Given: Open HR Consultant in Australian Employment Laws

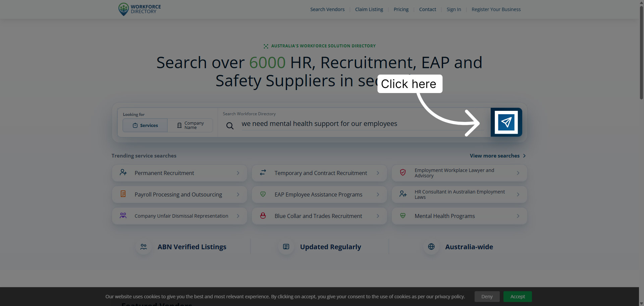Looking at the screenshot, I should pyautogui.click(x=460, y=194).
